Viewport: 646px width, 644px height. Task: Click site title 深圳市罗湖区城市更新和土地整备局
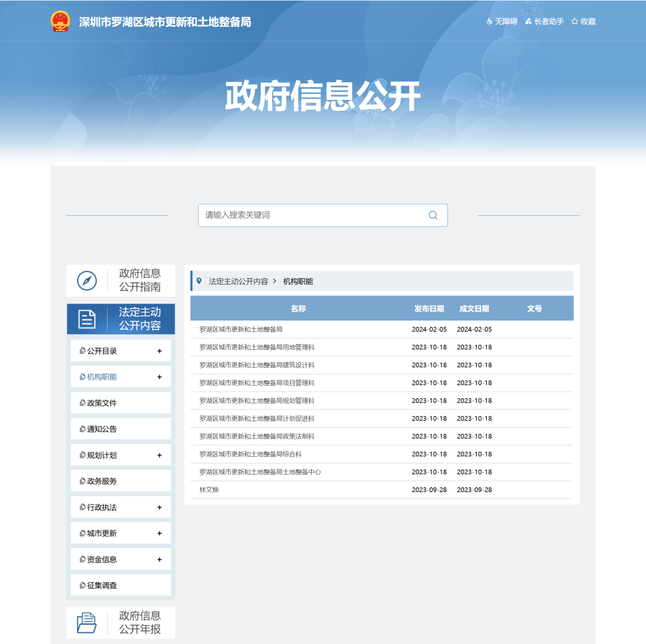165,22
